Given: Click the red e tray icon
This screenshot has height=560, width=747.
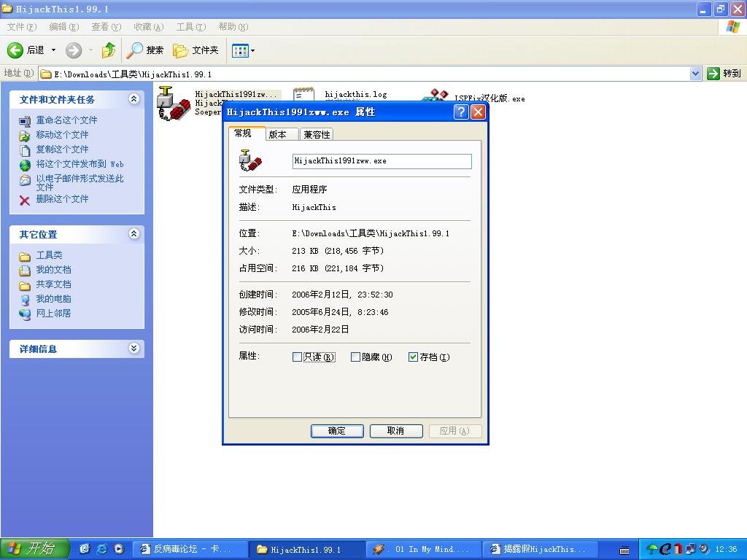Looking at the screenshot, I should (665, 550).
